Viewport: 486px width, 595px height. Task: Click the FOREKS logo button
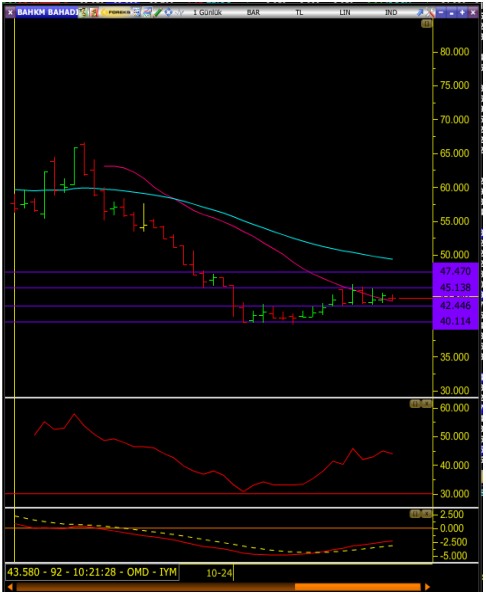(115, 12)
